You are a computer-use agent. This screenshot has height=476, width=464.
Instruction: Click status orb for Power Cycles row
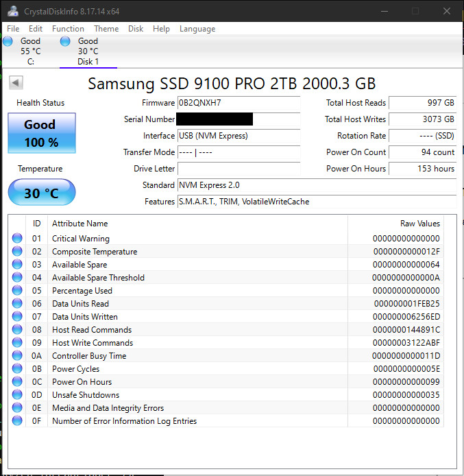(17, 368)
